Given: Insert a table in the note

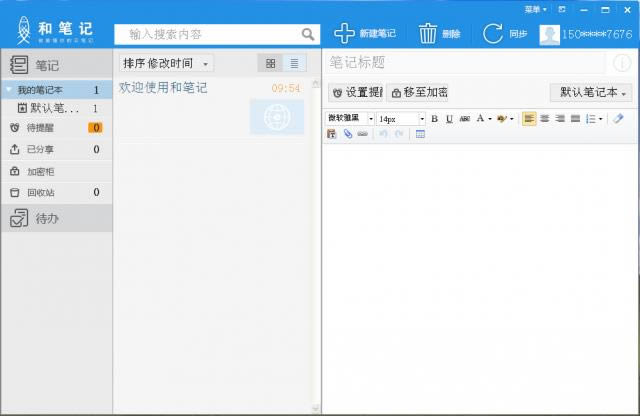Looking at the screenshot, I should coord(420,134).
